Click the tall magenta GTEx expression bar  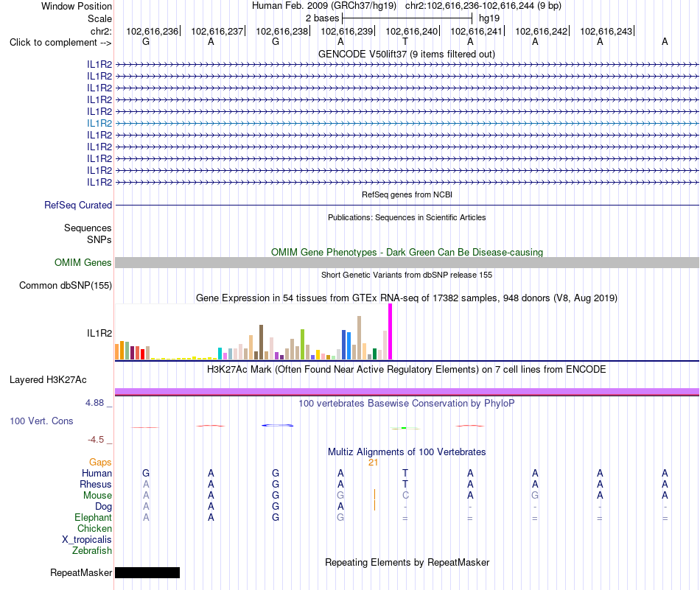[x=391, y=331]
